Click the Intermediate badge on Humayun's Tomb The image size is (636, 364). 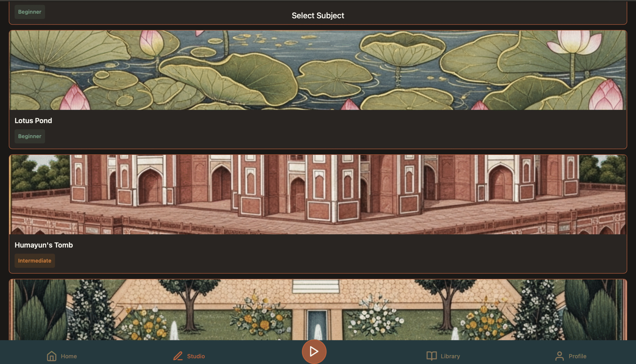pos(35,261)
